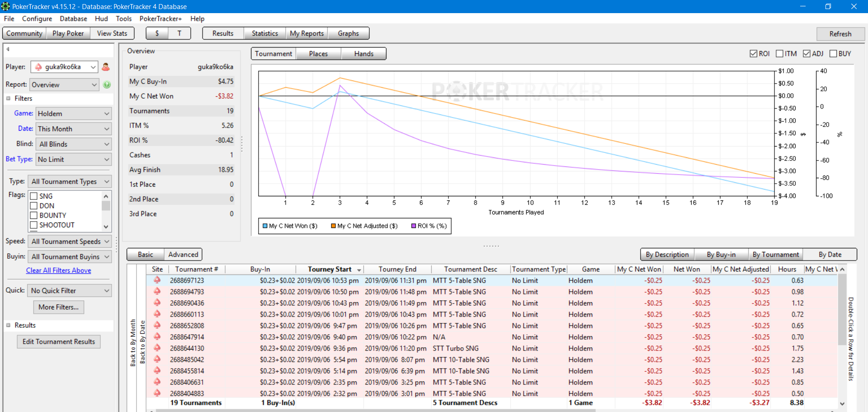Show the Hands graph tab
The width and height of the screenshot is (868, 412).
[364, 53]
